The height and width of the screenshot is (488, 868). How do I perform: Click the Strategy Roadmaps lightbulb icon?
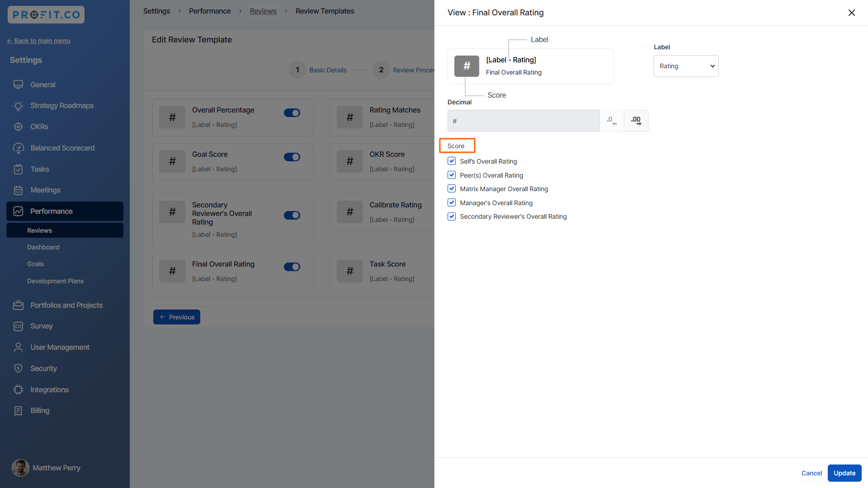click(18, 106)
